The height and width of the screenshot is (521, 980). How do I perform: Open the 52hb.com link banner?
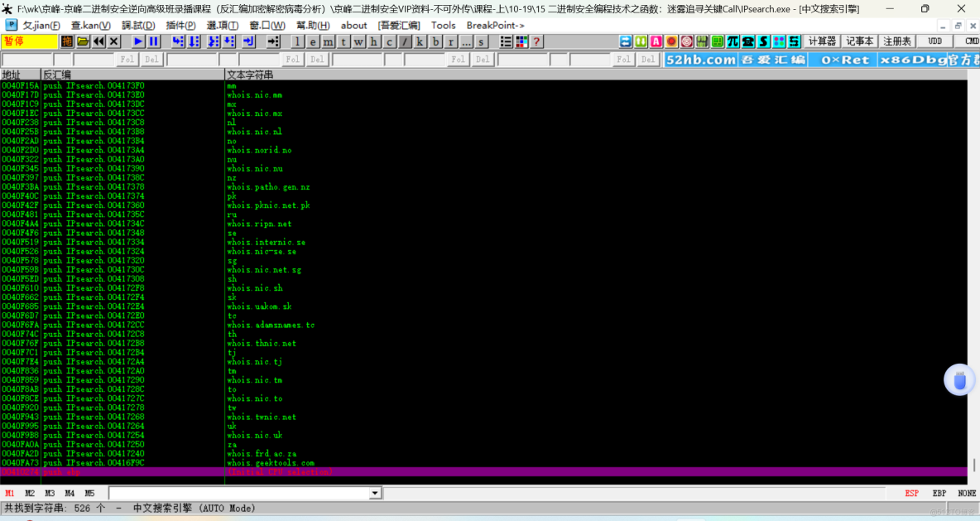700,60
